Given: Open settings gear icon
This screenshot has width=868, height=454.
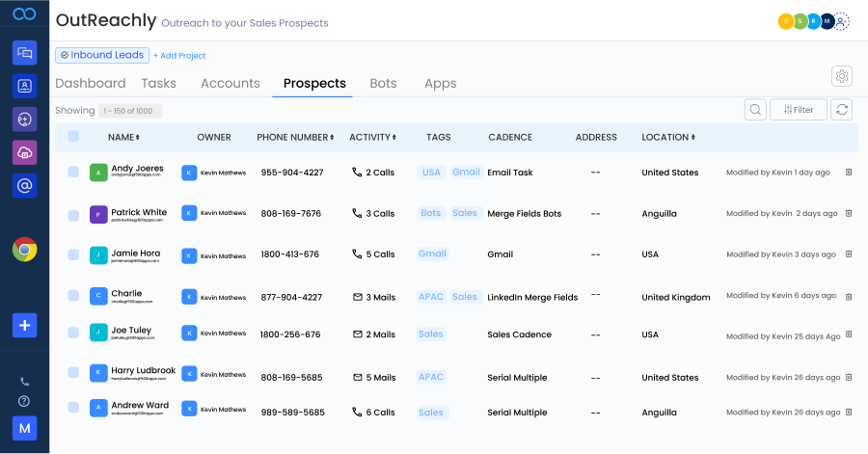Looking at the screenshot, I should [842, 77].
